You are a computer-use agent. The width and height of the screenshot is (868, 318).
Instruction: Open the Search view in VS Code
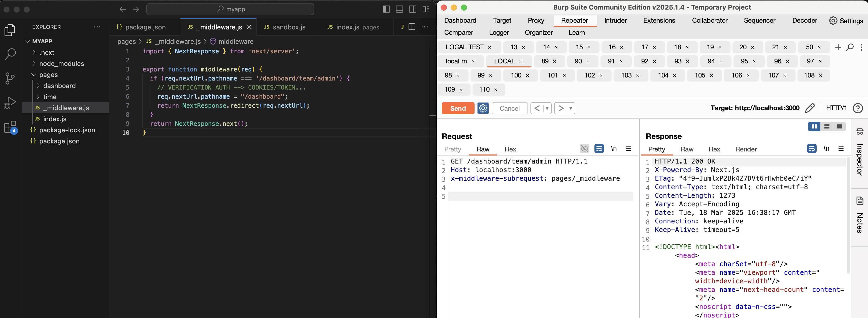click(x=10, y=54)
